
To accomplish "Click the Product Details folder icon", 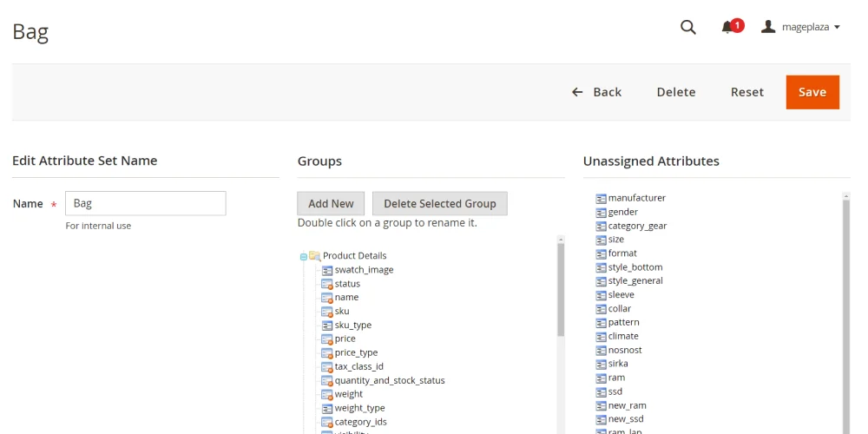I will 315,256.
